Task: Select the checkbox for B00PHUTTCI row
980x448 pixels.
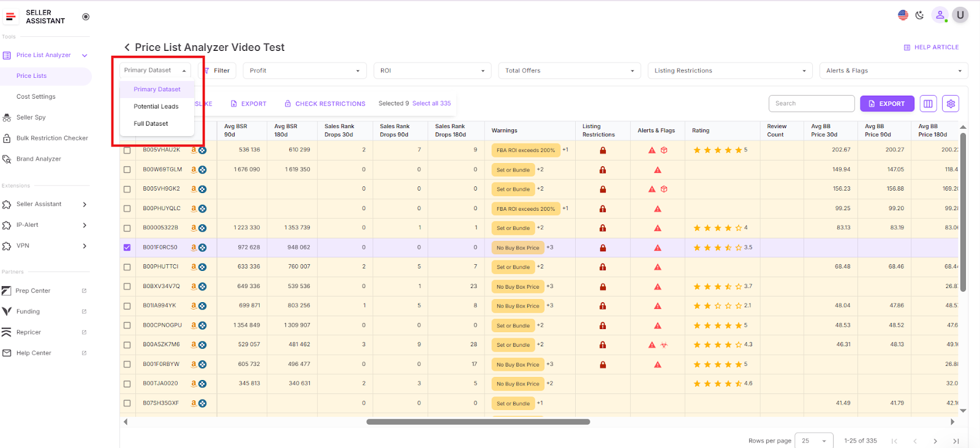Action: click(x=127, y=267)
